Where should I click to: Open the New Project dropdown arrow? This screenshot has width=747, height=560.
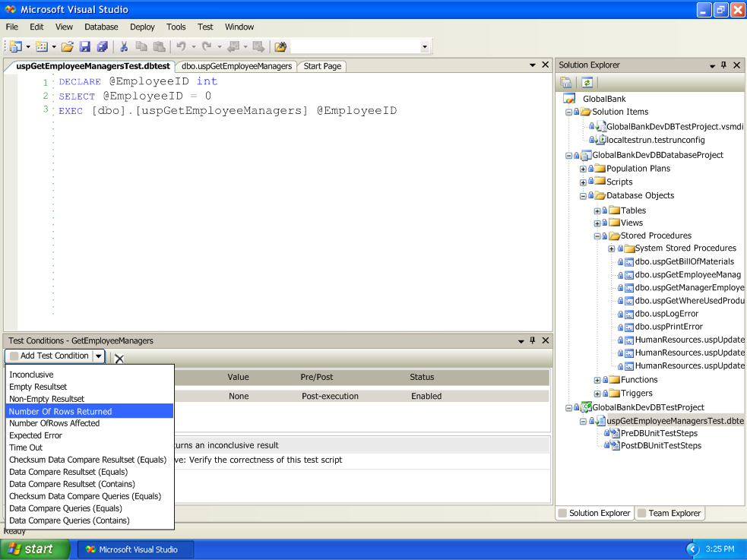(x=28, y=46)
